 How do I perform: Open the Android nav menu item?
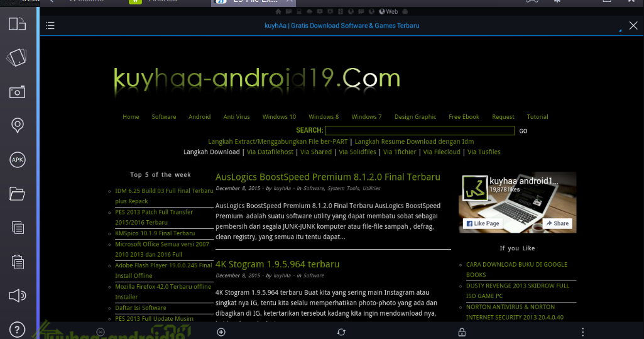tap(200, 117)
